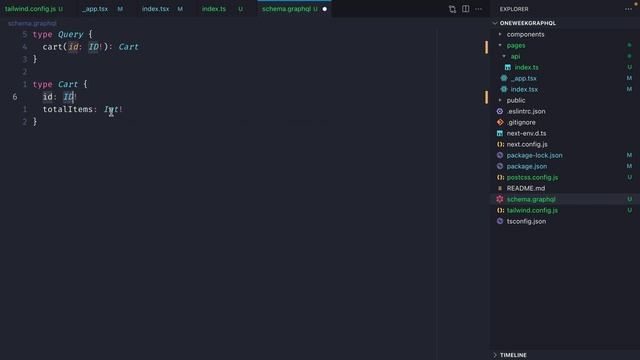Switch to the index.tsx editor tab
The height and width of the screenshot is (360, 640).
click(x=162, y=9)
